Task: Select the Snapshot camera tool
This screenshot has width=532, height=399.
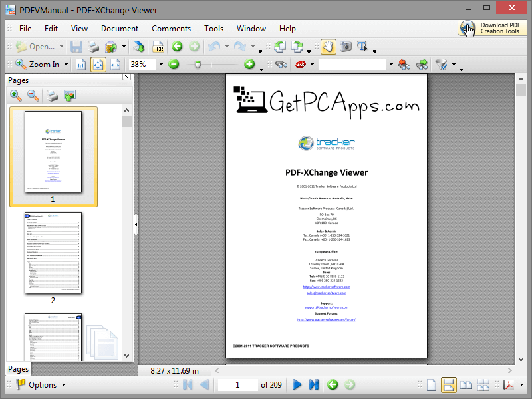Action: [346, 46]
